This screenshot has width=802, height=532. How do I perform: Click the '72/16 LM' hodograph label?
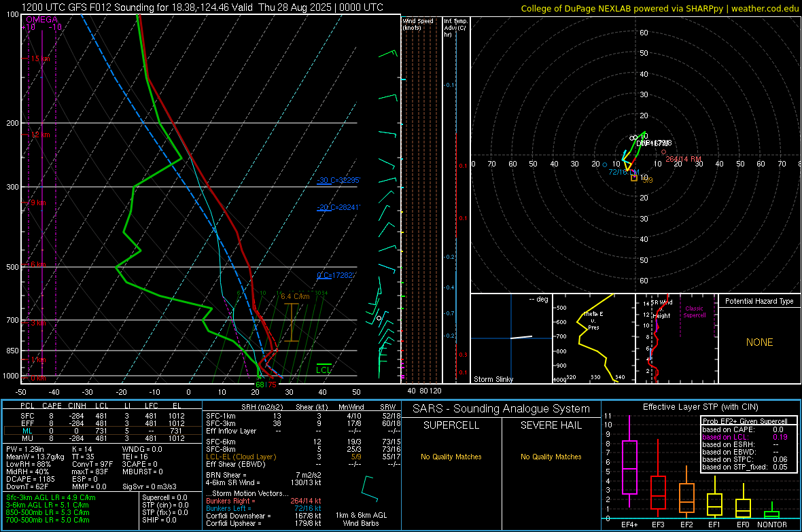tap(624, 172)
